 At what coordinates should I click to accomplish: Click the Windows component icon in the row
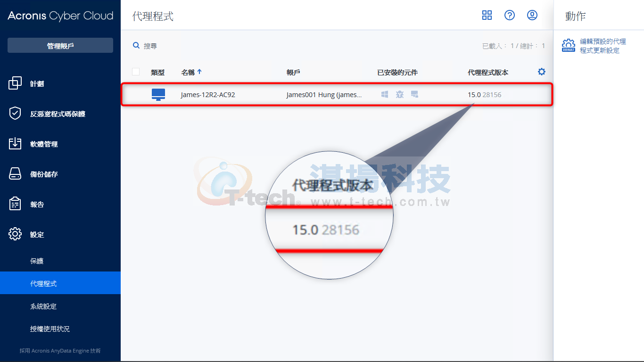(385, 95)
